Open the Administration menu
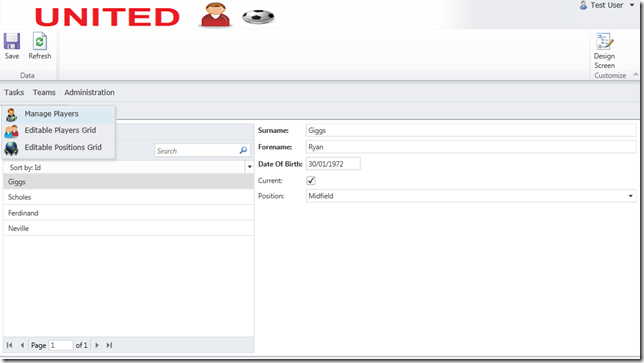This screenshot has height=363, width=644. [x=89, y=92]
